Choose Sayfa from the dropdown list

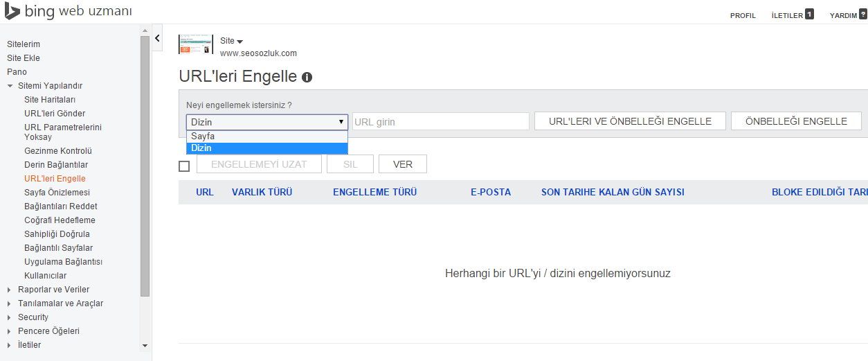point(266,137)
